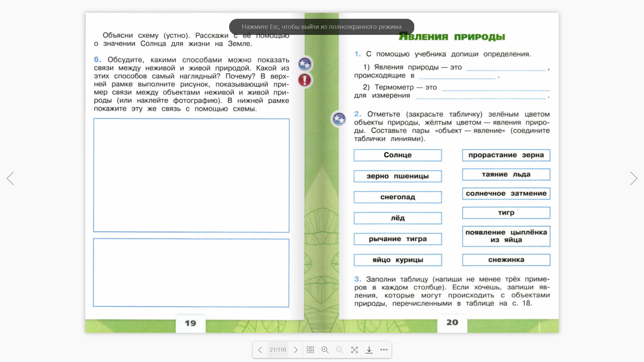Select the 'лёд' box
Screen dimensions: 644x362
[x=397, y=218]
